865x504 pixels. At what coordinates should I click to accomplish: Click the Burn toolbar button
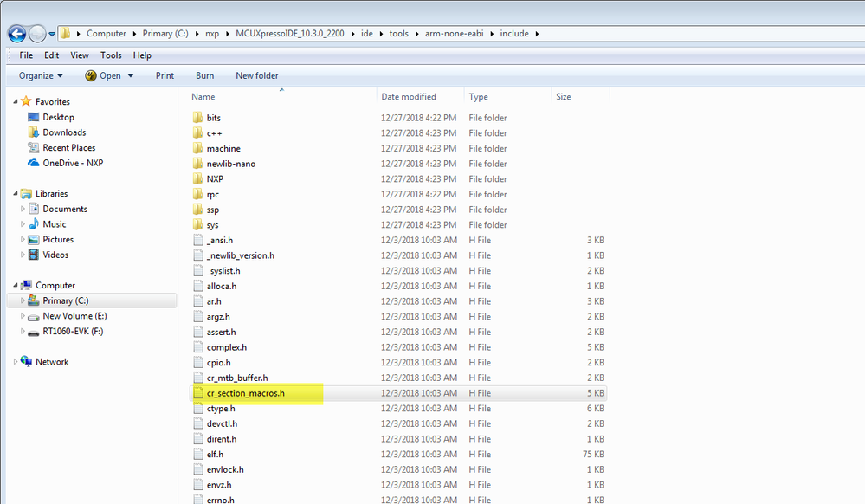204,75
